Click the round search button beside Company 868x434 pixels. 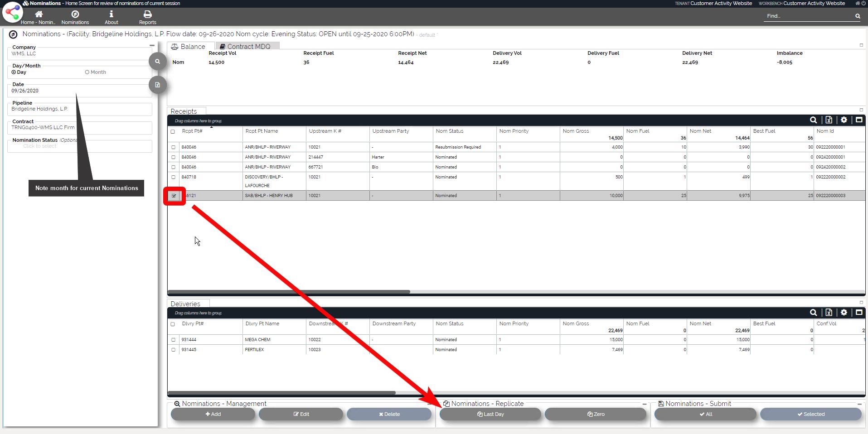click(x=157, y=62)
